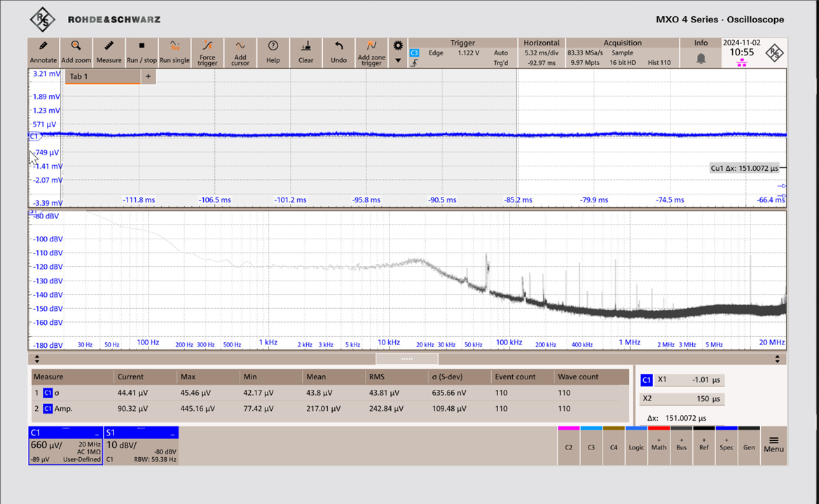The width and height of the screenshot is (819, 504).
Task: Click the 5.32 ms/div timebase value
Action: click(542, 52)
